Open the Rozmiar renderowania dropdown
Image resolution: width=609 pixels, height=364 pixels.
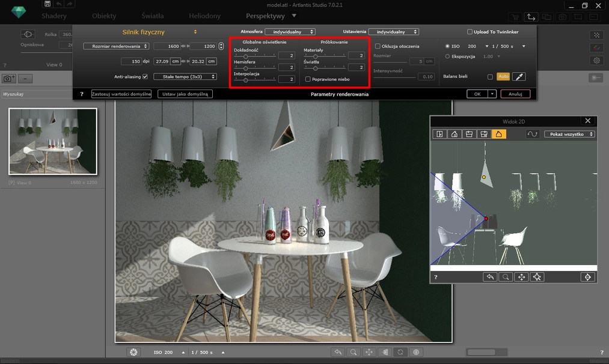(x=116, y=46)
